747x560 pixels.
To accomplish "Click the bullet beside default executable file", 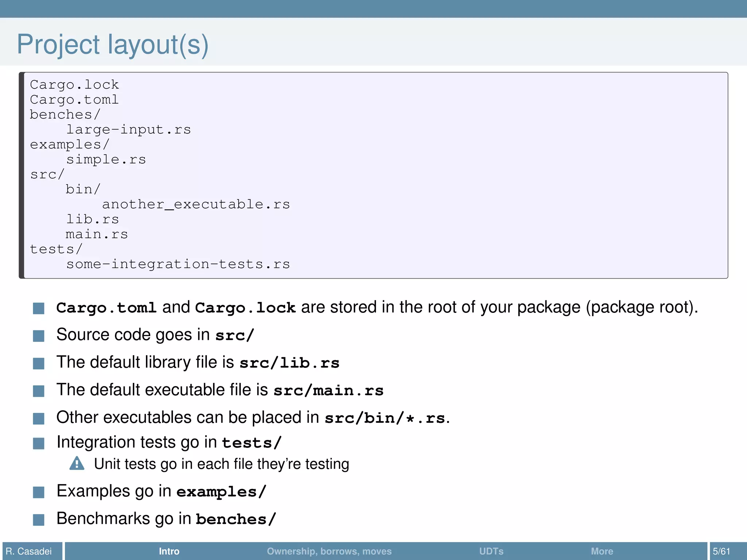I will [x=39, y=391].
